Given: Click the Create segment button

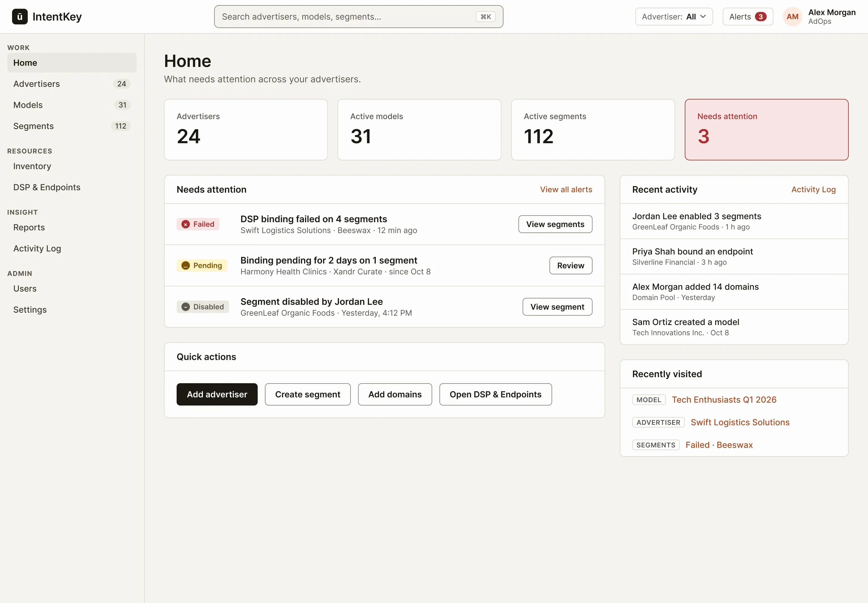Looking at the screenshot, I should point(307,394).
